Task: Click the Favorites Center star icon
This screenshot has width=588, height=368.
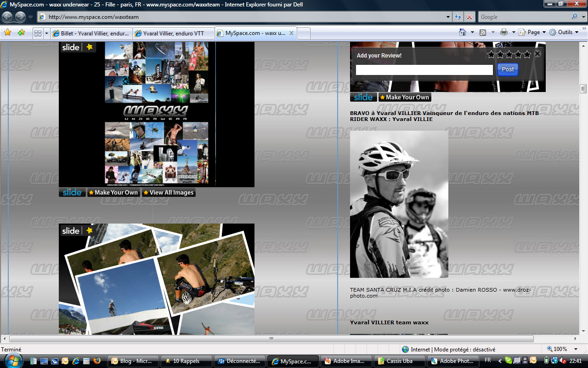Action: pos(8,33)
